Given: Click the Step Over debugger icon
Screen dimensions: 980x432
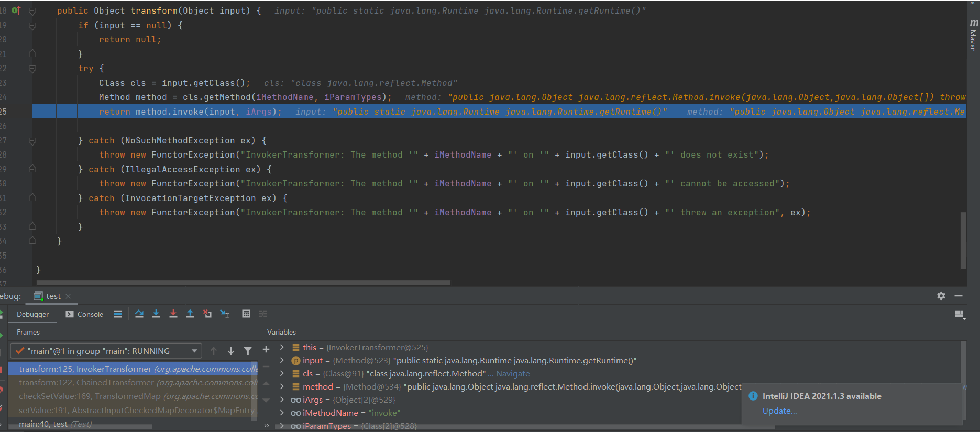Looking at the screenshot, I should [139, 314].
